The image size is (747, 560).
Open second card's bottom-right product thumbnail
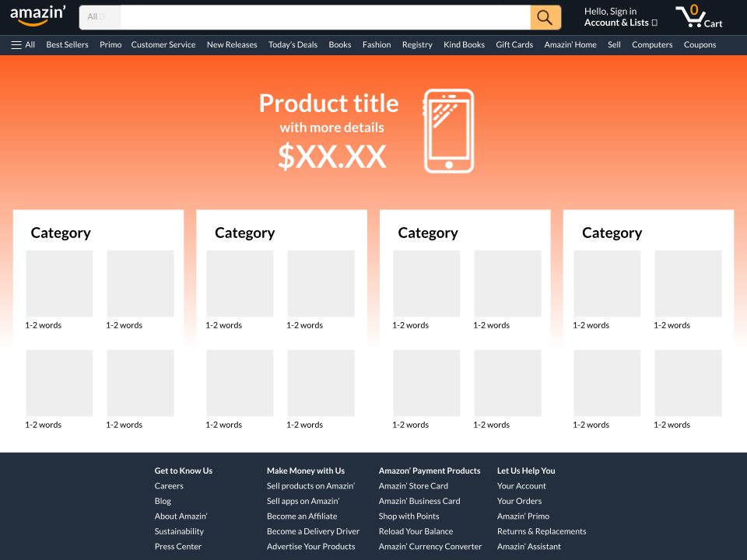click(x=321, y=383)
